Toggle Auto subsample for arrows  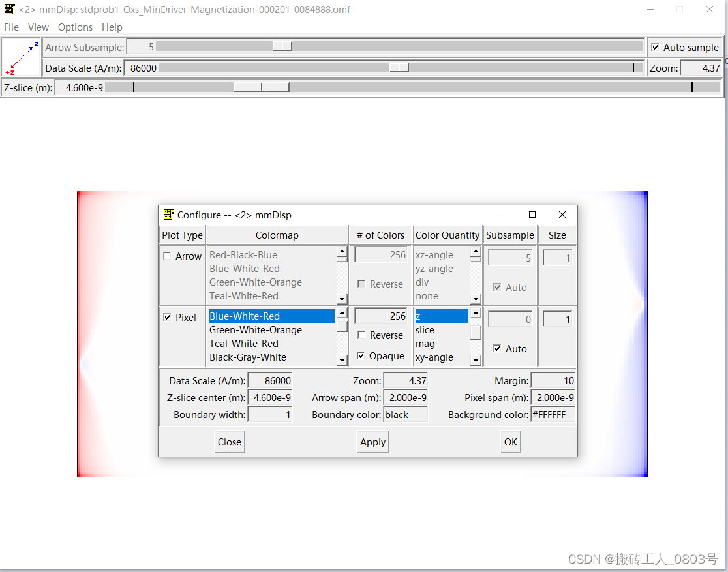pos(497,287)
